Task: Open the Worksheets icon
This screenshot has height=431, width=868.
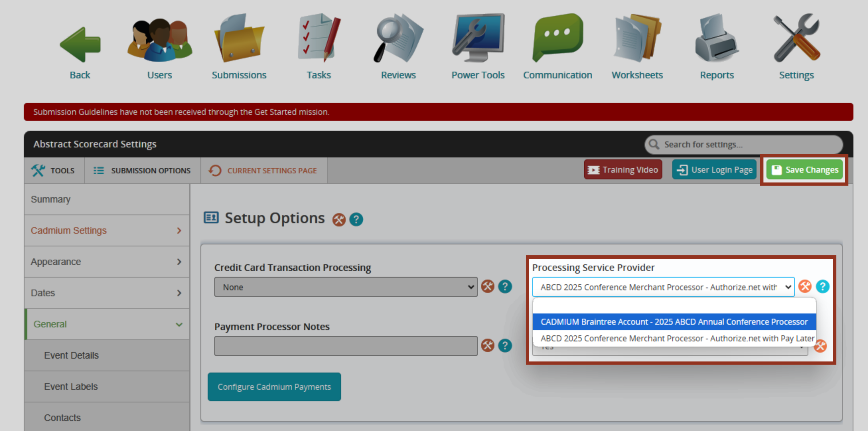Action: point(637,38)
